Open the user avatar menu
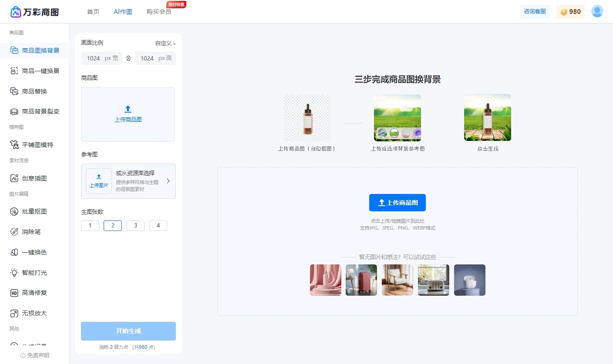 coord(597,11)
